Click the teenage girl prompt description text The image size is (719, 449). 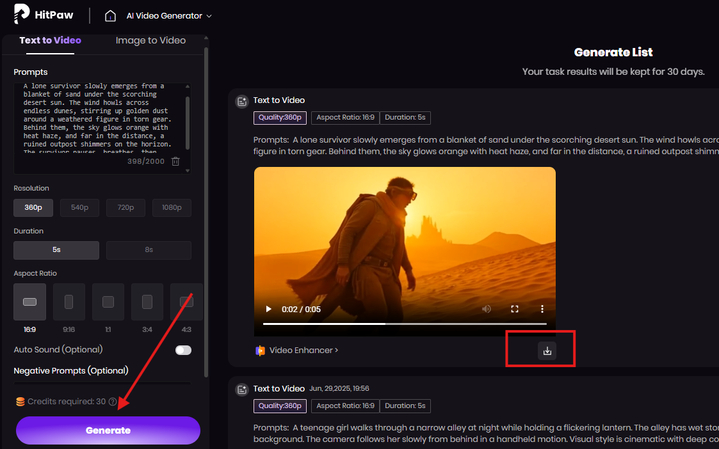(x=486, y=433)
